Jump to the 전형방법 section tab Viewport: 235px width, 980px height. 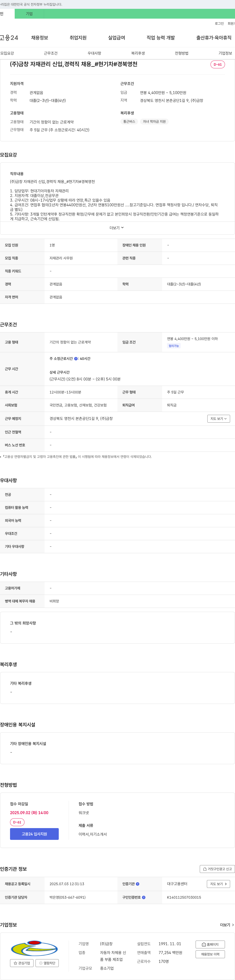click(181, 53)
